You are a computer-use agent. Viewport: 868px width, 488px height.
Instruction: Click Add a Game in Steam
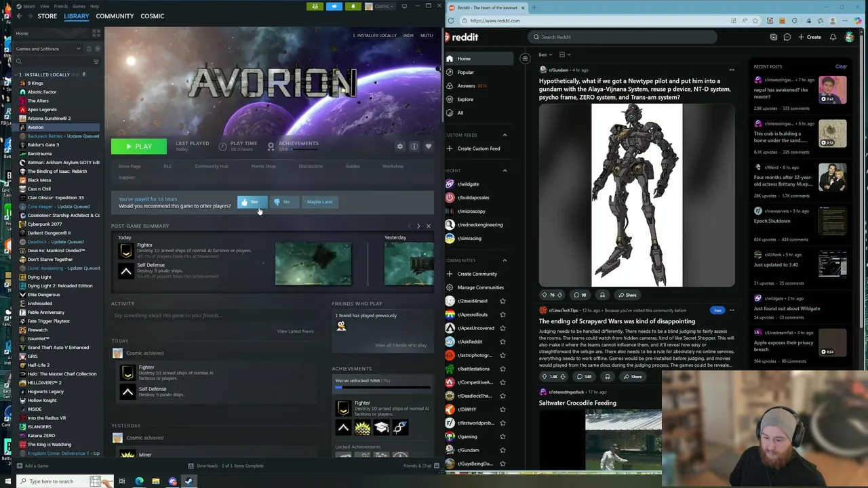32,466
